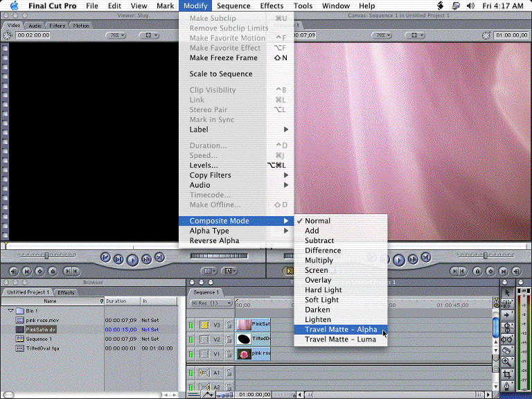Adjust Viewer shuttle slider
Viewport: 532px width, 399px height.
[47, 255]
